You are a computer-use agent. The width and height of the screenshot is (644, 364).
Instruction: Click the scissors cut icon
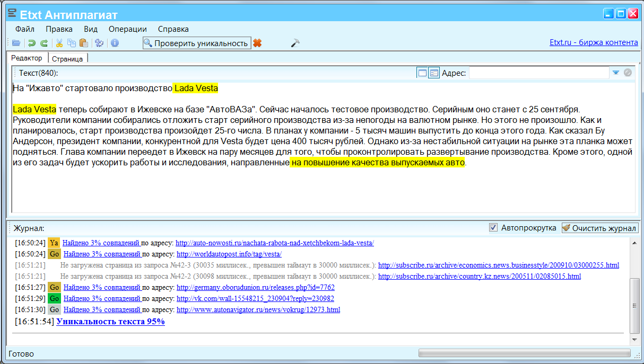click(x=59, y=43)
